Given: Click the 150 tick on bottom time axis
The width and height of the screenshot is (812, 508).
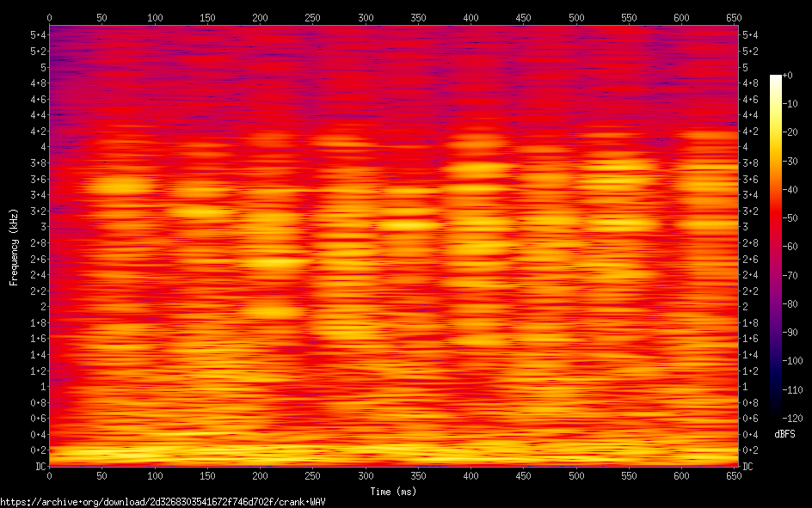Looking at the screenshot, I should 207,475.
